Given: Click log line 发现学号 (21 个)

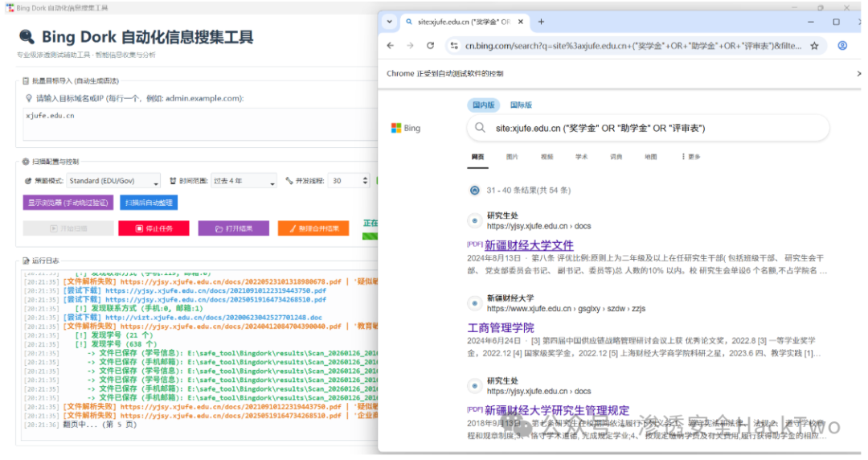Looking at the screenshot, I should click(114, 335).
